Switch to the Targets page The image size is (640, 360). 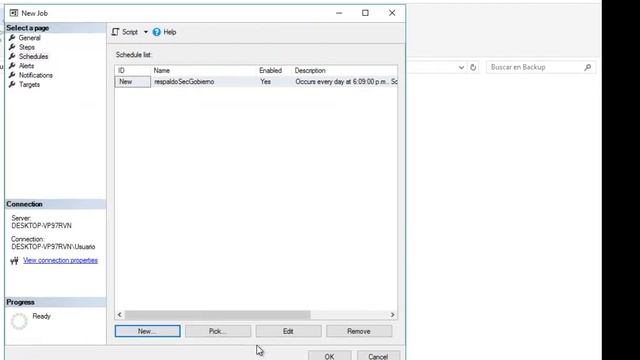[x=29, y=85]
